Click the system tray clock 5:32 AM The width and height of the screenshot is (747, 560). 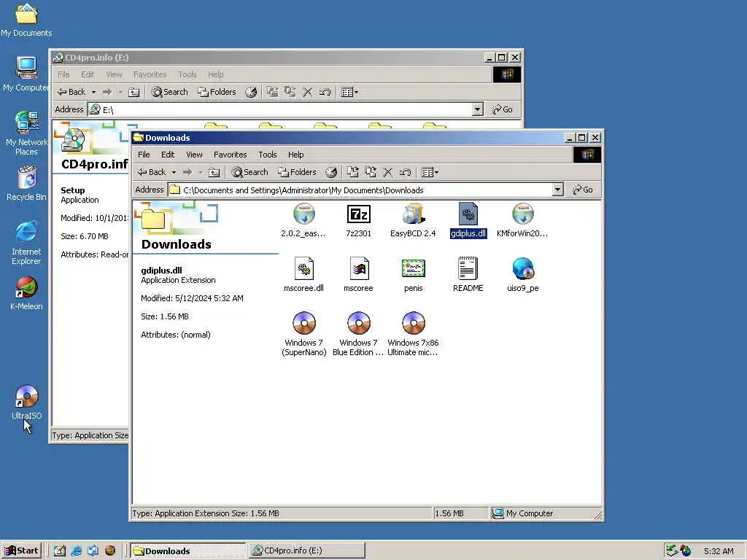(719, 551)
